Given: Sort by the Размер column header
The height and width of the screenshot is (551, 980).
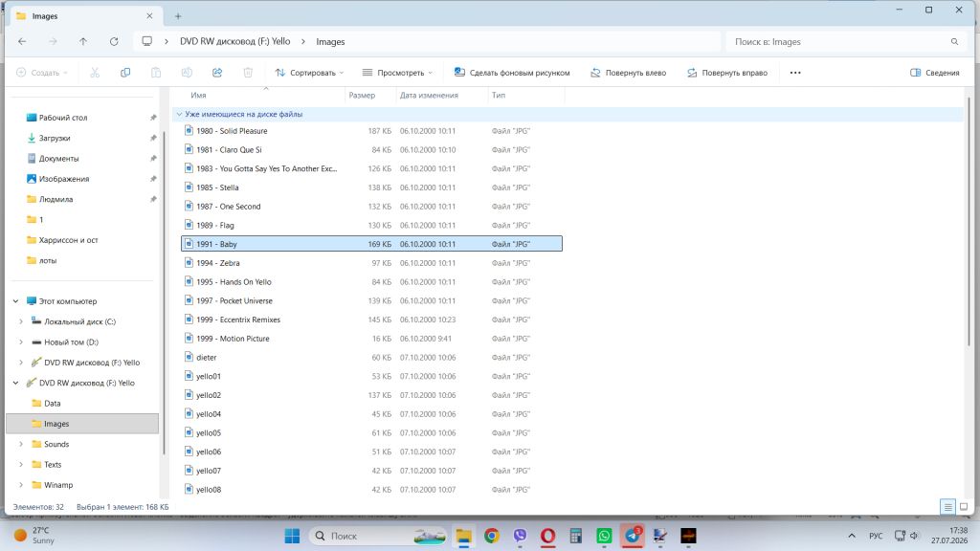Looking at the screenshot, I should pos(362,95).
